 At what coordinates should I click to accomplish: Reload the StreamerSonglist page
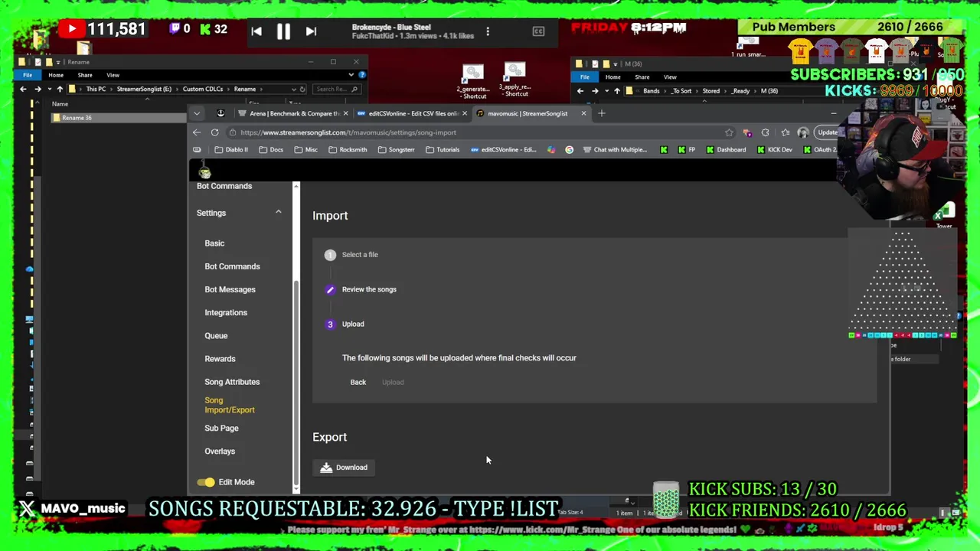click(214, 132)
